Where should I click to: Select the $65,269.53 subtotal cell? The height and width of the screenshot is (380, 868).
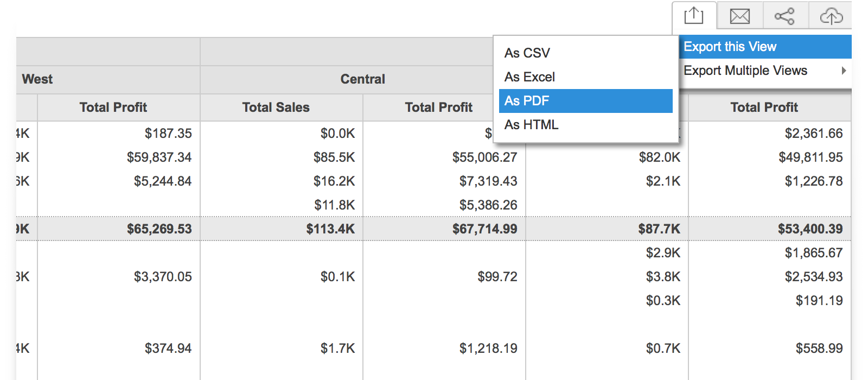pos(159,229)
